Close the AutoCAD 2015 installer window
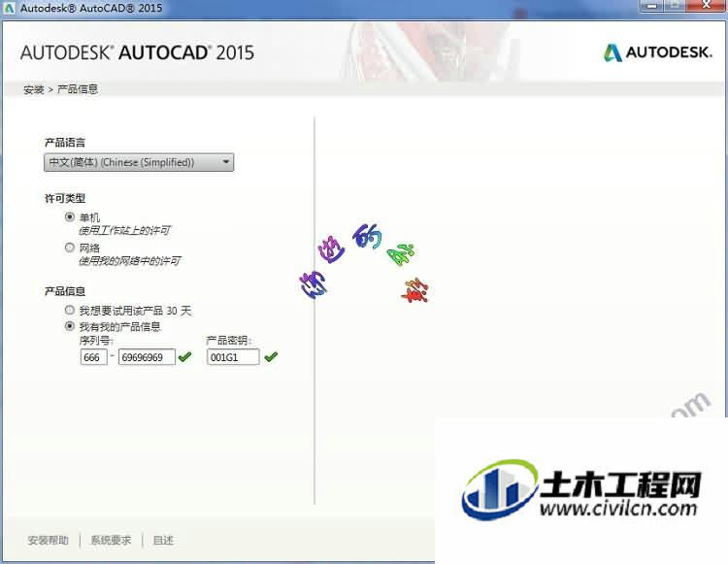 pyautogui.click(x=707, y=5)
